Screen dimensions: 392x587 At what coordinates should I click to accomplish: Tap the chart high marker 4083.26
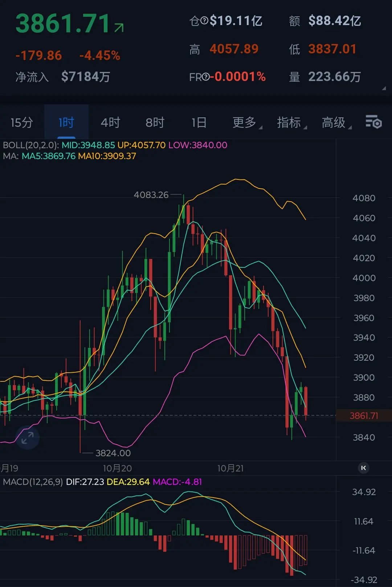click(x=151, y=195)
